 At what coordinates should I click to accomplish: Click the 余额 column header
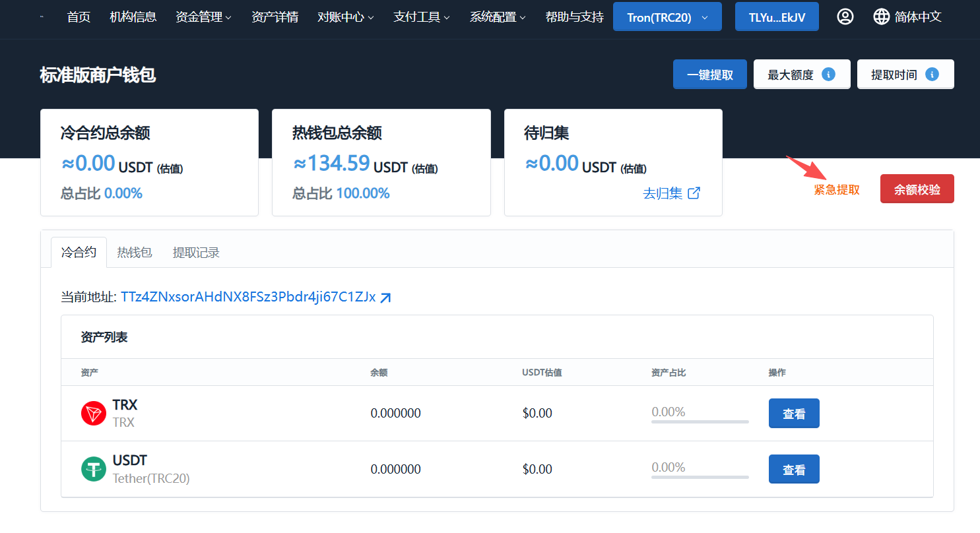point(379,373)
